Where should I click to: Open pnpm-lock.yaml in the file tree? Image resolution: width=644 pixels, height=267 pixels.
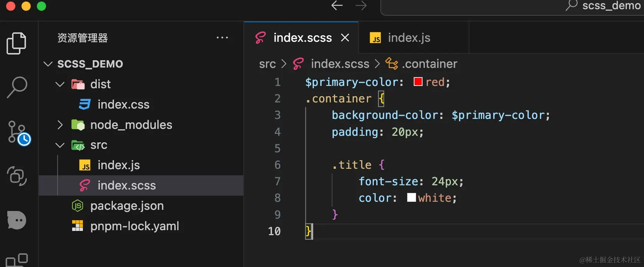point(135,226)
